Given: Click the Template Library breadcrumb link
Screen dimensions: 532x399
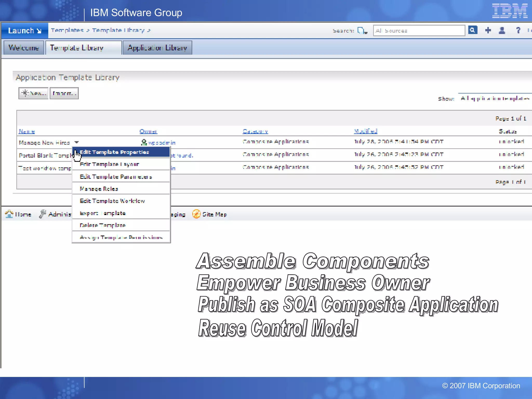Looking at the screenshot, I should [118, 30].
